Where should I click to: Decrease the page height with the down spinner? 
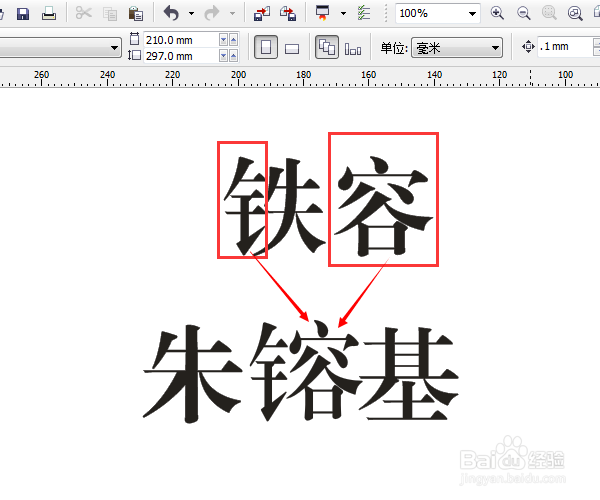(223, 56)
